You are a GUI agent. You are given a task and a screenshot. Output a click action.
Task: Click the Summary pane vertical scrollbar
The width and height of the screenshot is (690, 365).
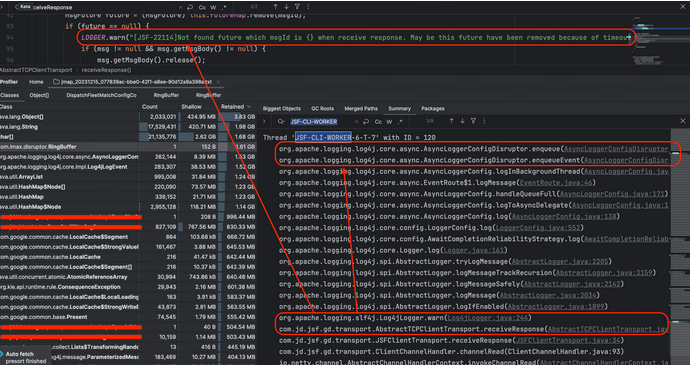tap(679, 247)
